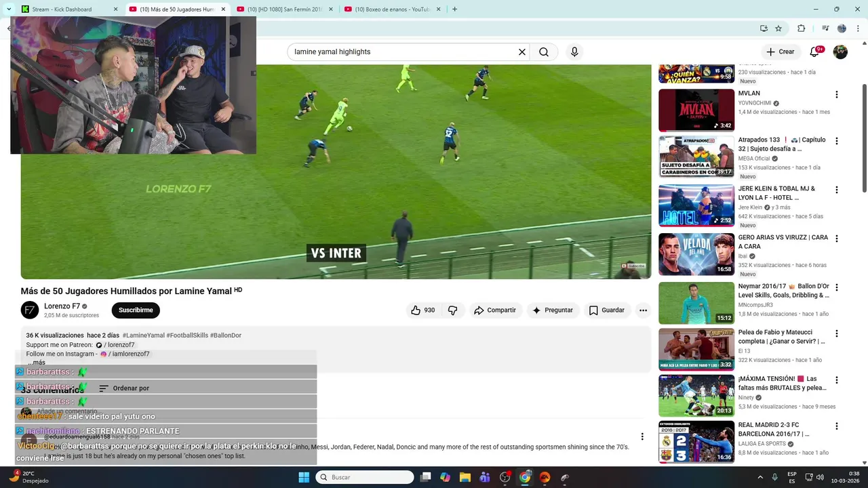Open options for Neymar 2016/17 video
Viewport: 868px width, 488px height.
coord(836,287)
